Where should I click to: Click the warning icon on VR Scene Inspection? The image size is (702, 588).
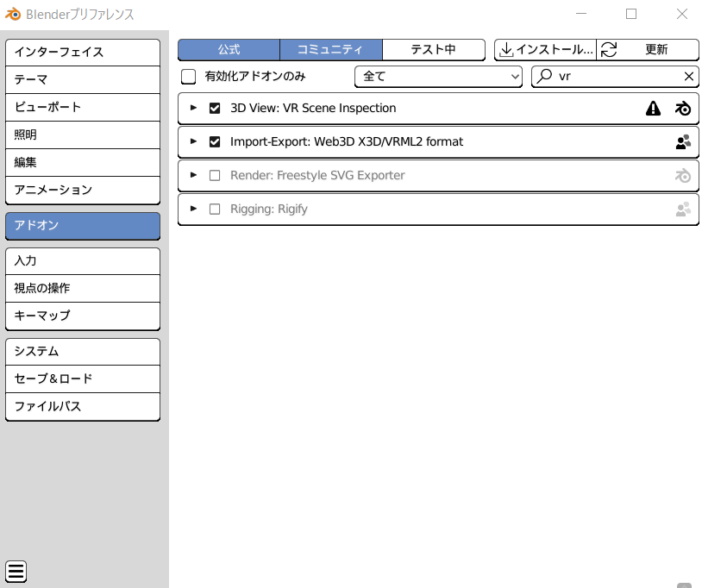(653, 109)
